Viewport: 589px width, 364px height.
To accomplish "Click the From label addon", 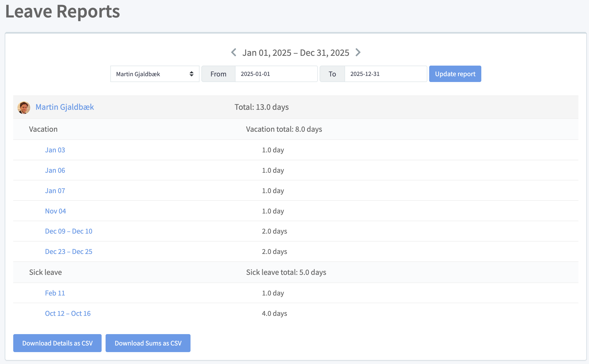I will point(218,74).
